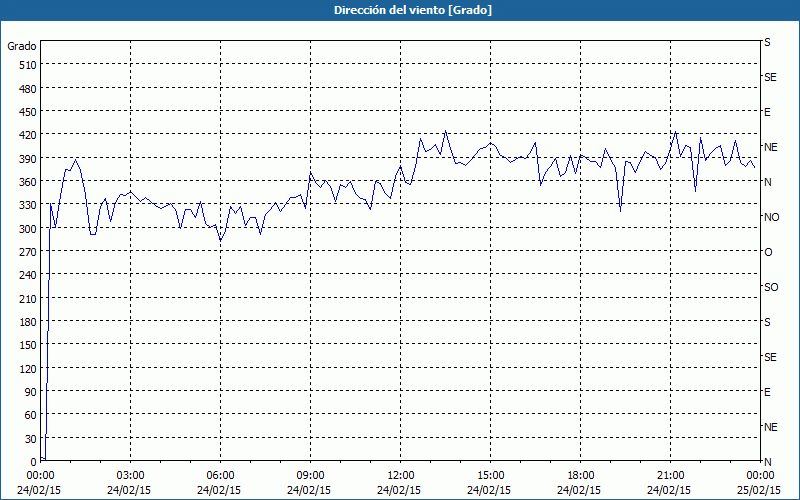Click the NO compass label

point(771,217)
